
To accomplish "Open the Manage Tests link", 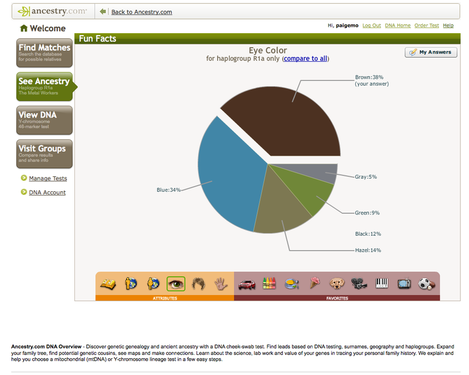I will click(x=48, y=178).
